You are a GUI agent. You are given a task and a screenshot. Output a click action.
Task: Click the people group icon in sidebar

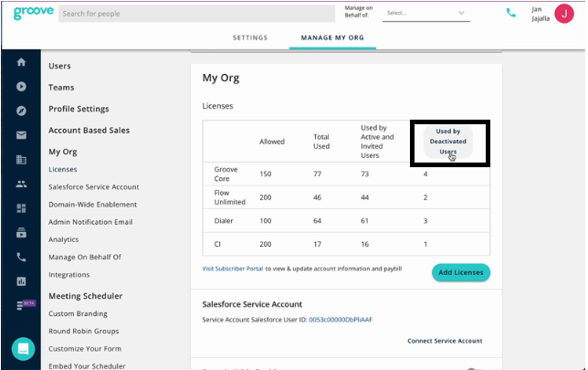tap(21, 184)
